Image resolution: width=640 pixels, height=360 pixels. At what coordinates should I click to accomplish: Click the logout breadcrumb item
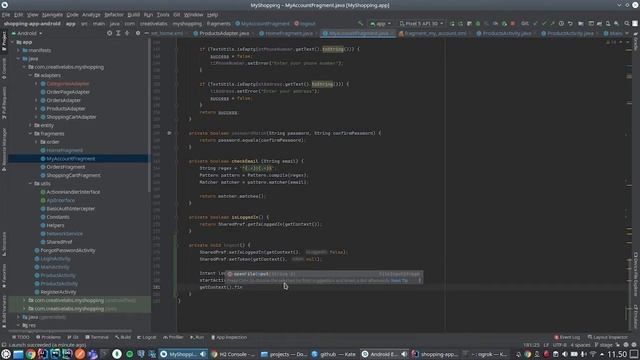(305, 24)
